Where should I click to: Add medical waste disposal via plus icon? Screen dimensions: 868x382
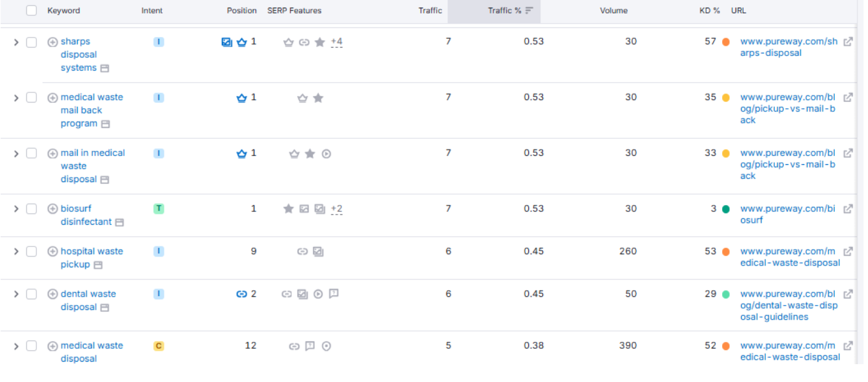pos(53,346)
